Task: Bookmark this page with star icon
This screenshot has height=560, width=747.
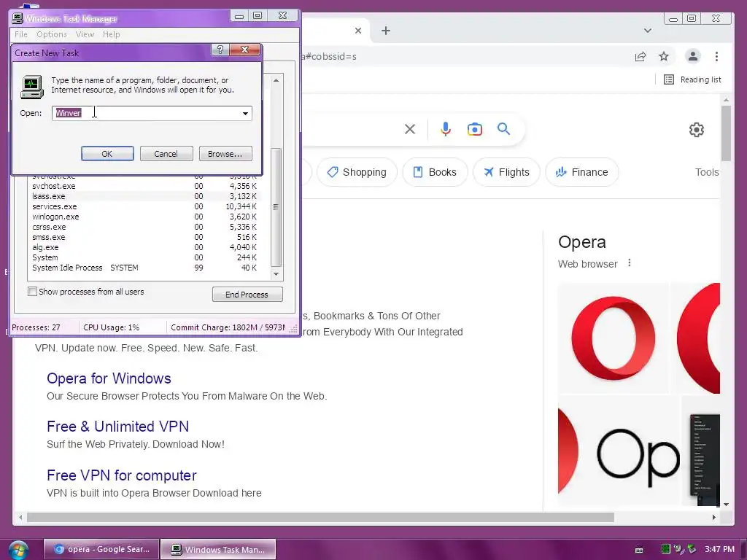Action: pyautogui.click(x=664, y=57)
